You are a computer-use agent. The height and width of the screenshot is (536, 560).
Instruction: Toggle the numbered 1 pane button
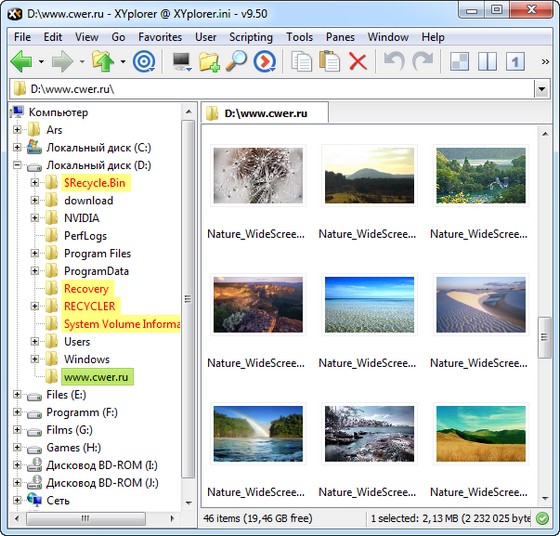(x=515, y=62)
